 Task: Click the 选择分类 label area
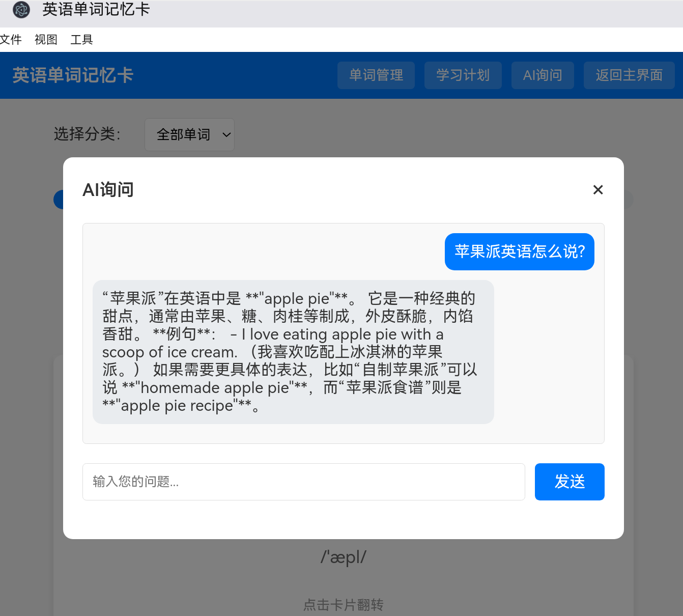pos(87,134)
